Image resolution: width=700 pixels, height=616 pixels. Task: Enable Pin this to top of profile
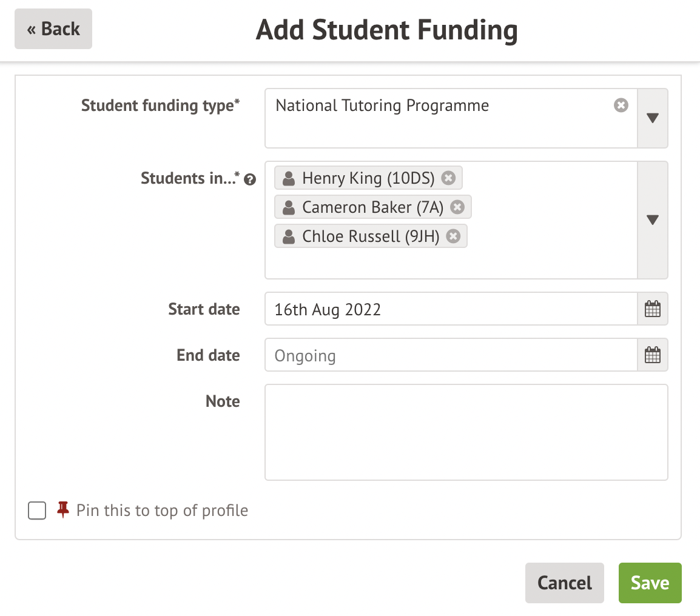click(x=37, y=511)
